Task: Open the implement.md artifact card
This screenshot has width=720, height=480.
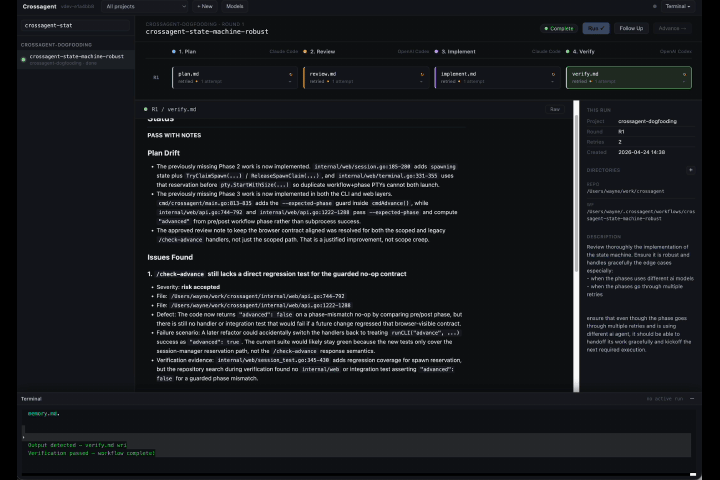Action: tap(497, 78)
